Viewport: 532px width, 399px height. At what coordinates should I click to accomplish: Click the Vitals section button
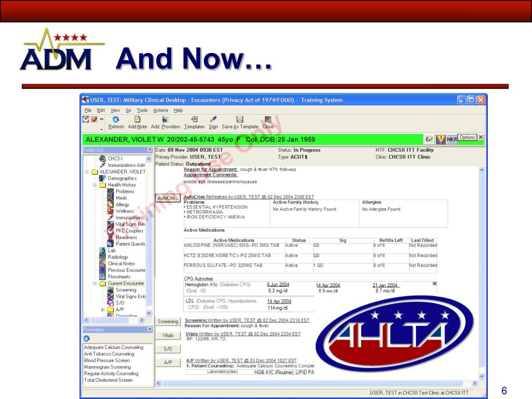click(x=168, y=335)
